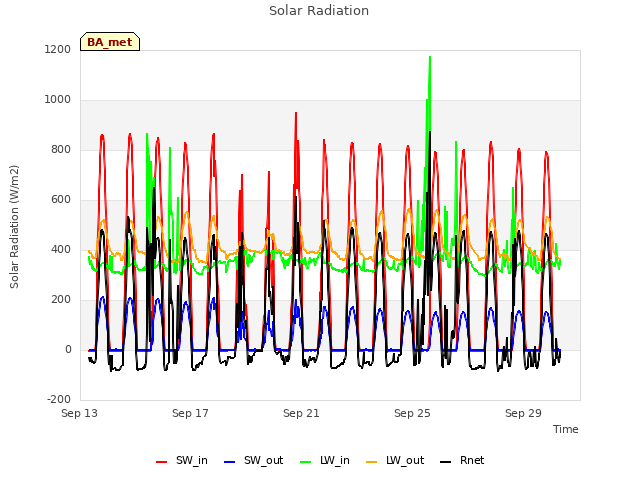Click the 1200 y-axis tick label
640x480 pixels.
coord(58,50)
